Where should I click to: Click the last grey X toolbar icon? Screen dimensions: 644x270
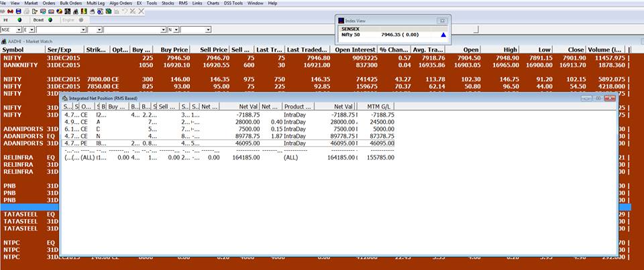click(141, 11)
